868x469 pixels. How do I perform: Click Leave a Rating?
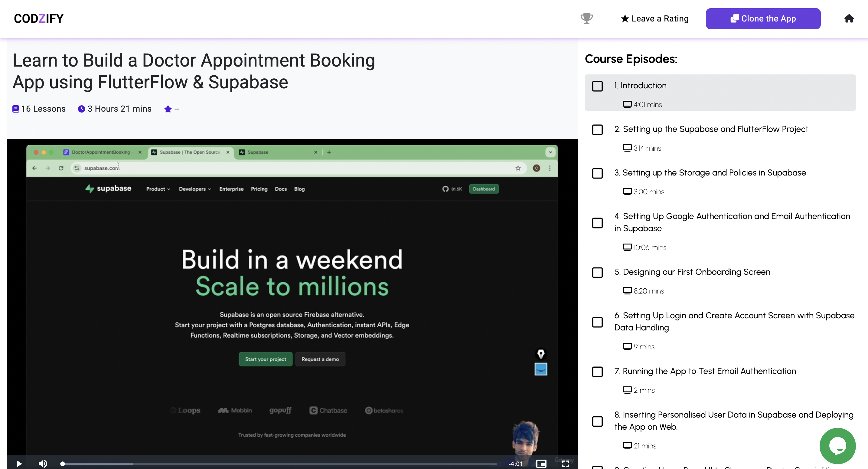coord(655,18)
